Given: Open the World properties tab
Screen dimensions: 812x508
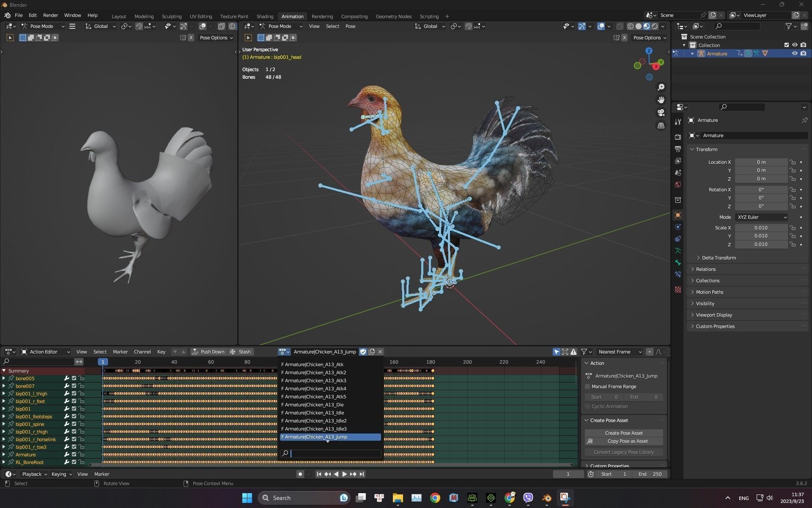Looking at the screenshot, I should (678, 185).
